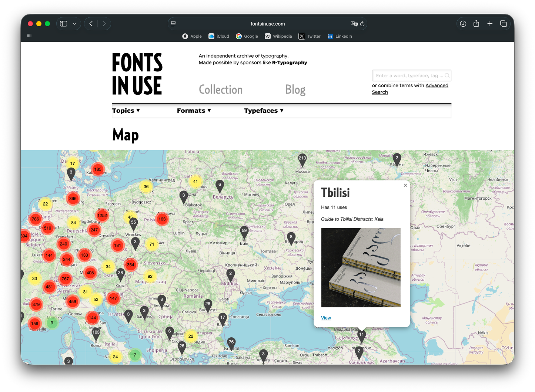This screenshot has width=535, height=392.
Task: Reload the fontsinuse.com page
Action: pos(362,24)
